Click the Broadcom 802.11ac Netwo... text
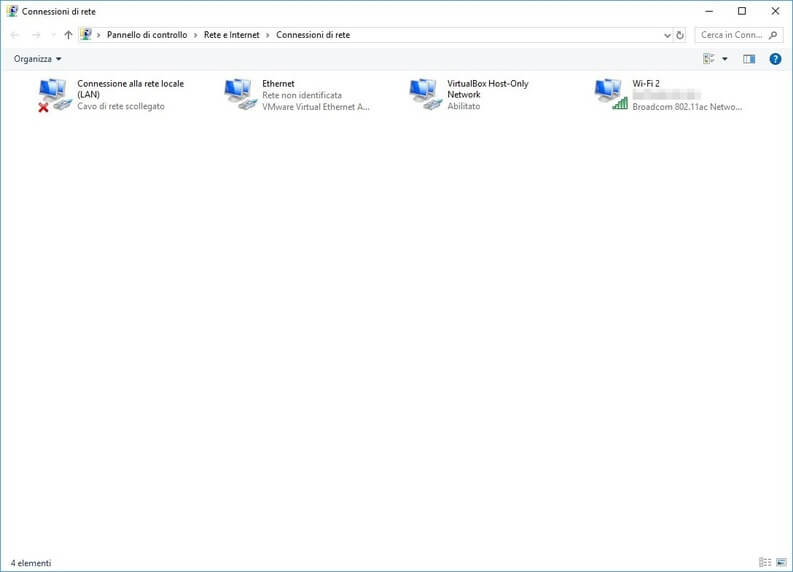The height and width of the screenshot is (572, 793). pos(687,107)
